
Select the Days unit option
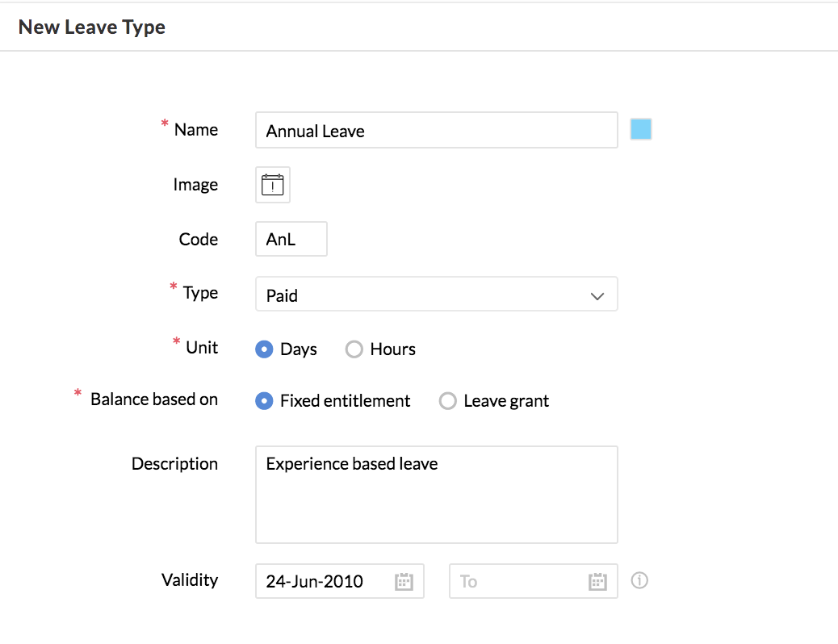tap(264, 349)
